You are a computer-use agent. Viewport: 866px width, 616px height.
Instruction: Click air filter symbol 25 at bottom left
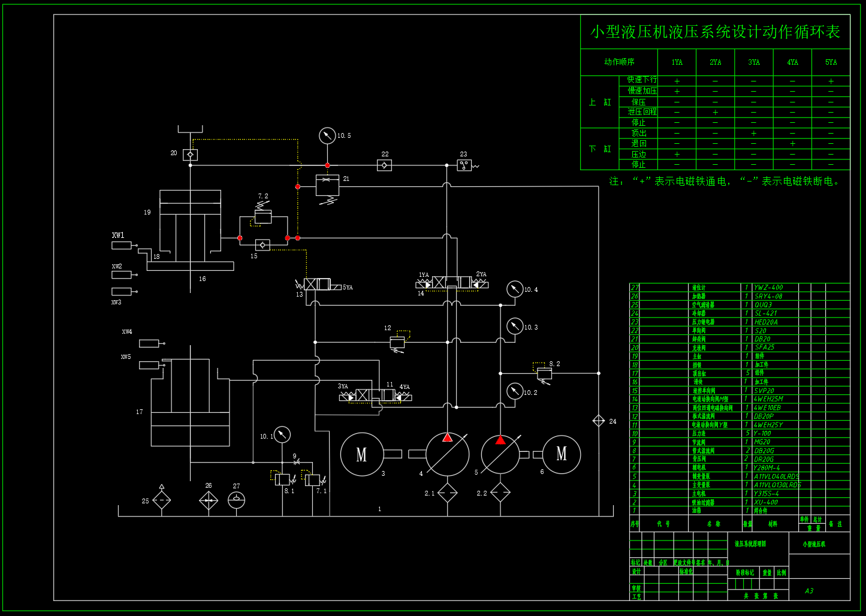tap(161, 500)
